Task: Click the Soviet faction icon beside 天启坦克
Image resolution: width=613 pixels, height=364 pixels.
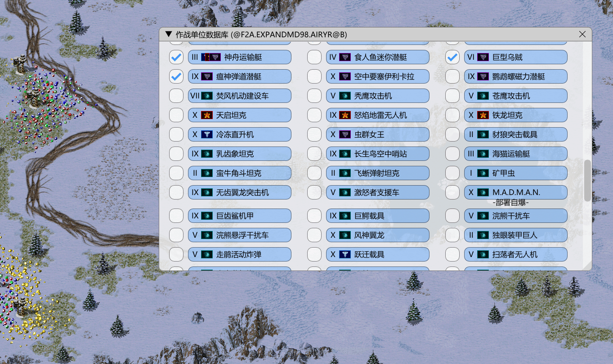Action: [207, 115]
